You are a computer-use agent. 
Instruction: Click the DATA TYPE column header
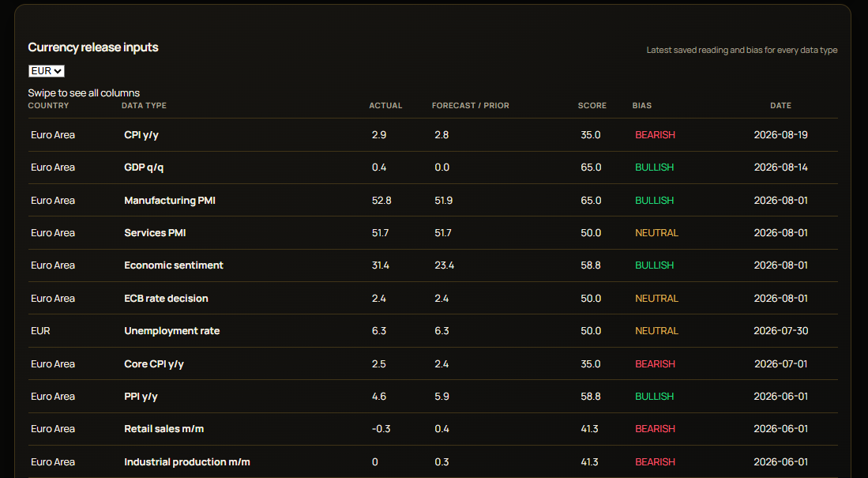point(144,105)
